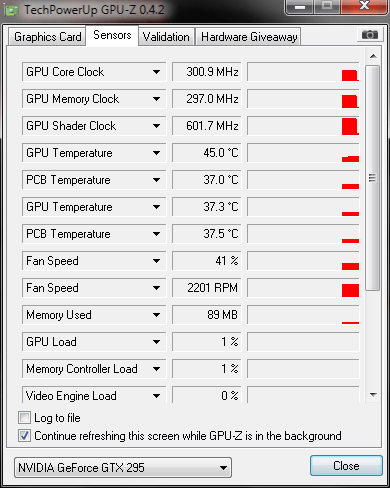
Task: Click the GPU-Z application icon in title bar
Action: pos(12,10)
